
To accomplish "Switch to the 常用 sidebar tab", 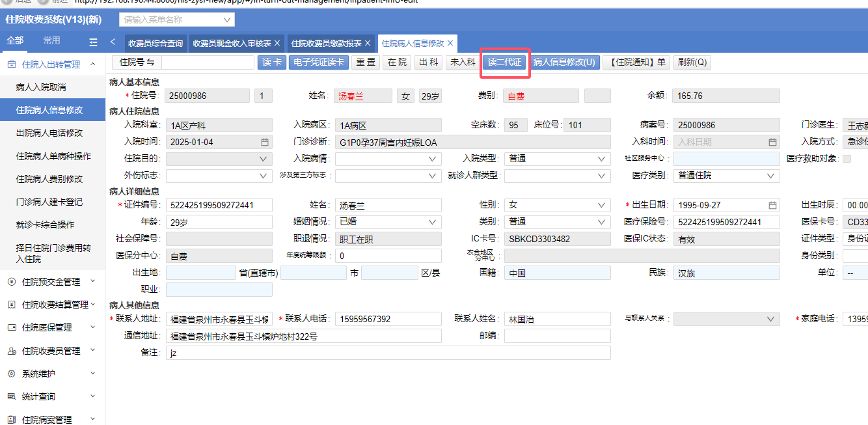I will (52, 41).
